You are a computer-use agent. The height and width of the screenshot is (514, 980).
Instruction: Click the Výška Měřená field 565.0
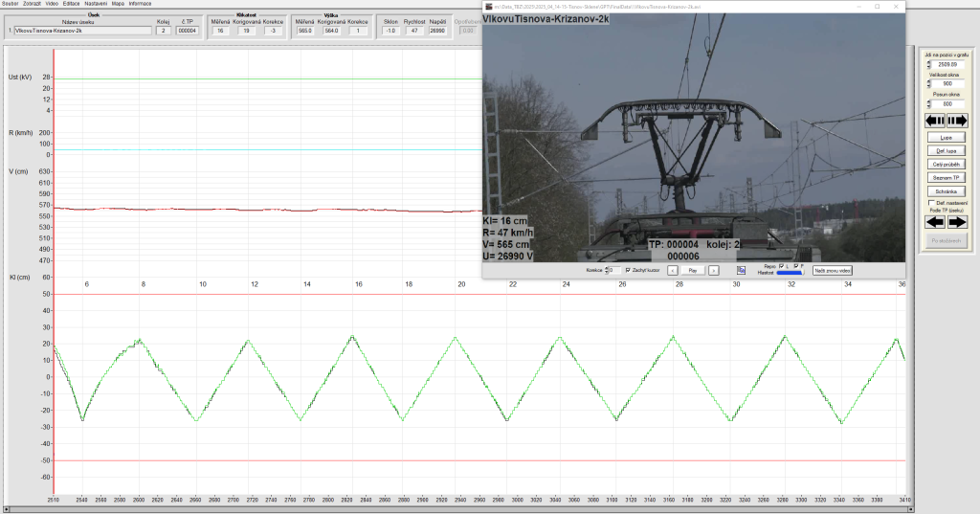(304, 31)
